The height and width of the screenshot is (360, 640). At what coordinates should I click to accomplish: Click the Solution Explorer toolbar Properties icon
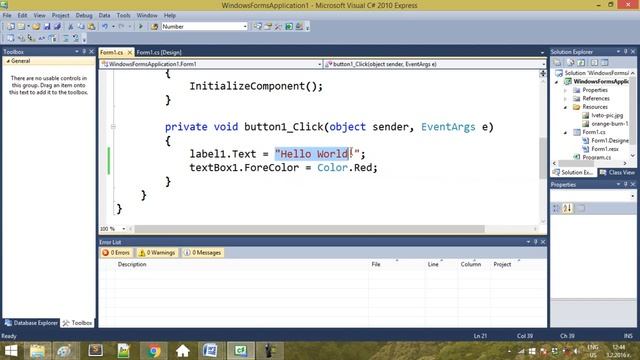point(557,62)
